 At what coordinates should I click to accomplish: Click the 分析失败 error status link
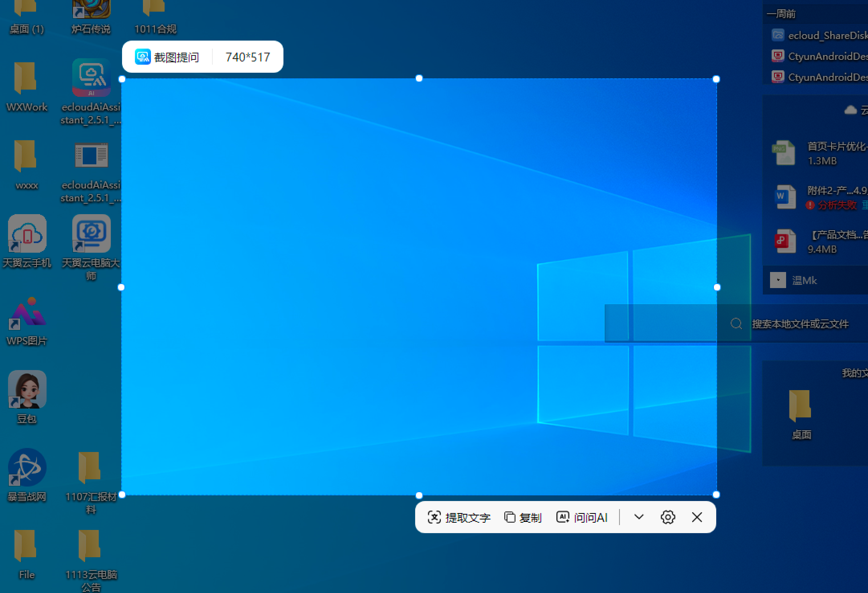(x=837, y=205)
